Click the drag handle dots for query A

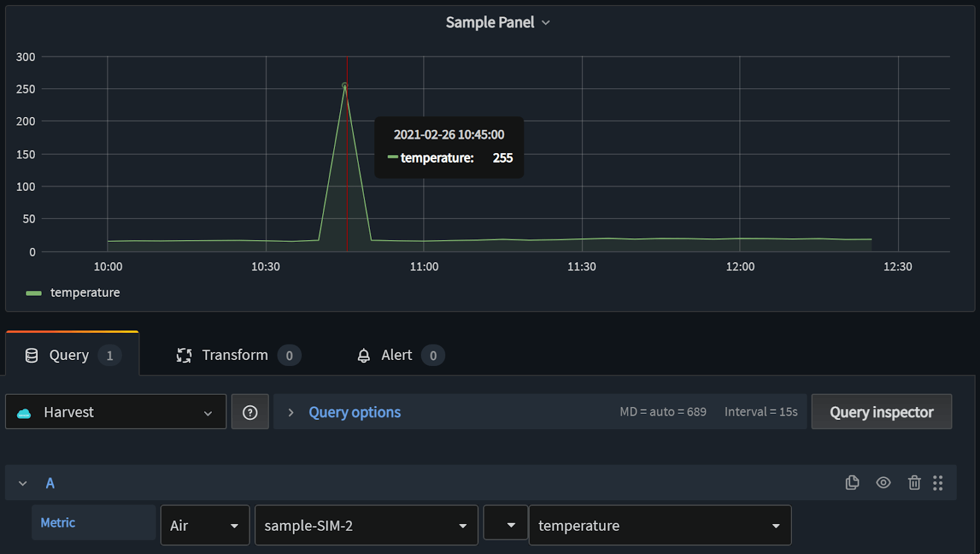tap(938, 483)
